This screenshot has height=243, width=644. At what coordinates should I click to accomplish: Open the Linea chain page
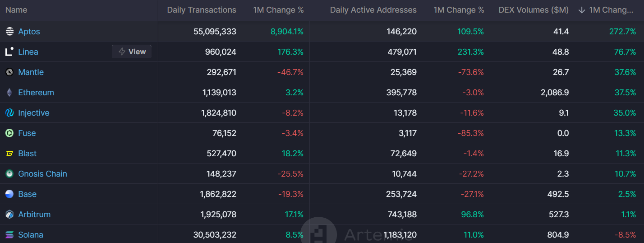point(28,52)
